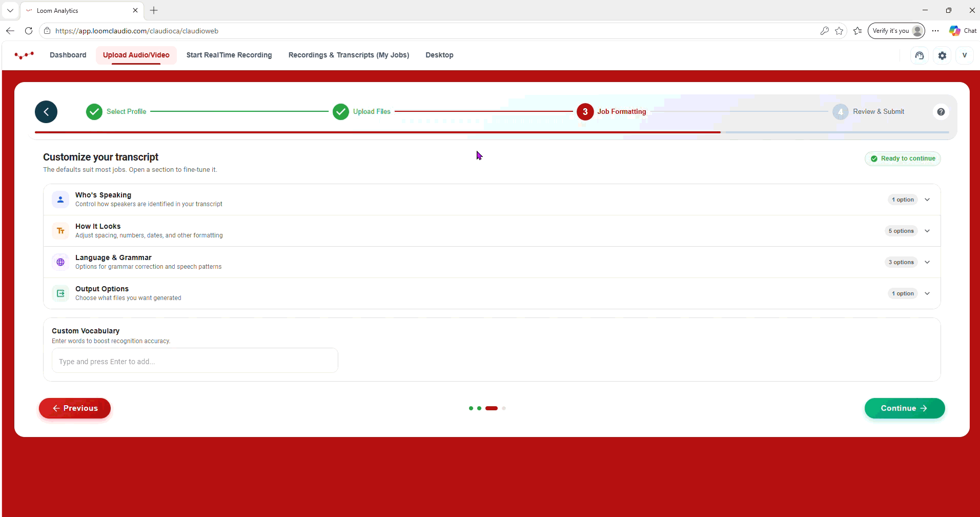
Task: Click the Upload Files step label
Action: (x=372, y=112)
